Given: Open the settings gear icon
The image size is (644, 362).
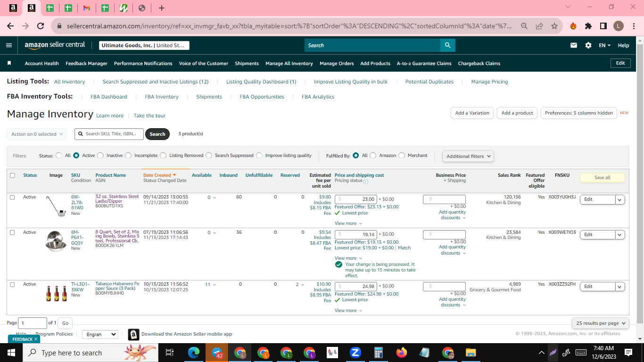Looking at the screenshot, I should [x=588, y=45].
